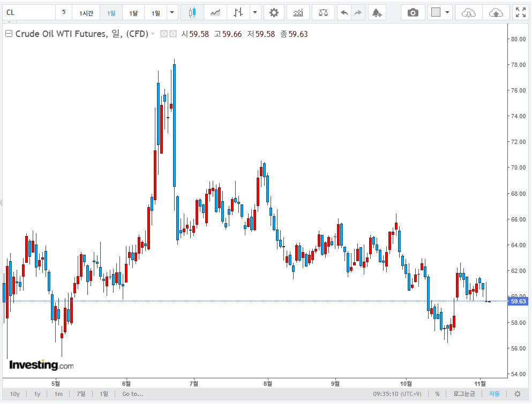
Task: Undo the last chart action
Action: (x=345, y=12)
